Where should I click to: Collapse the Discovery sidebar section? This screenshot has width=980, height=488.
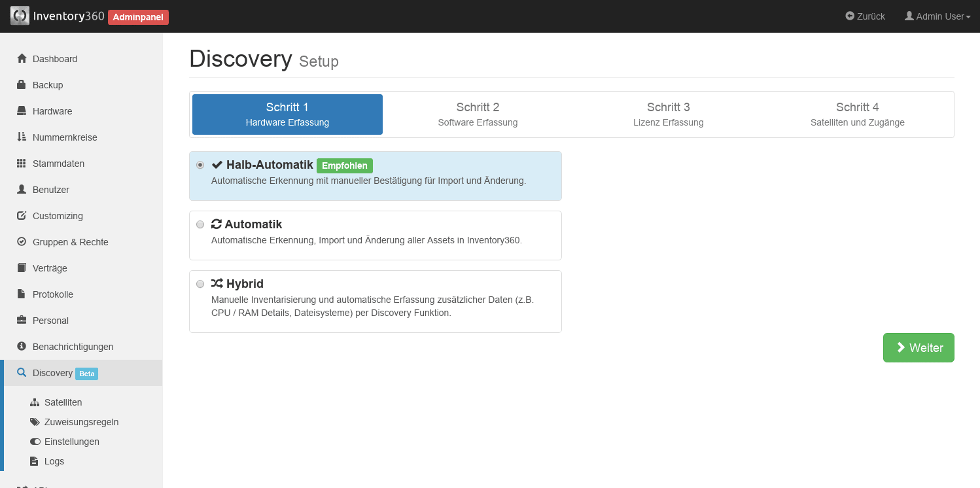pos(52,373)
